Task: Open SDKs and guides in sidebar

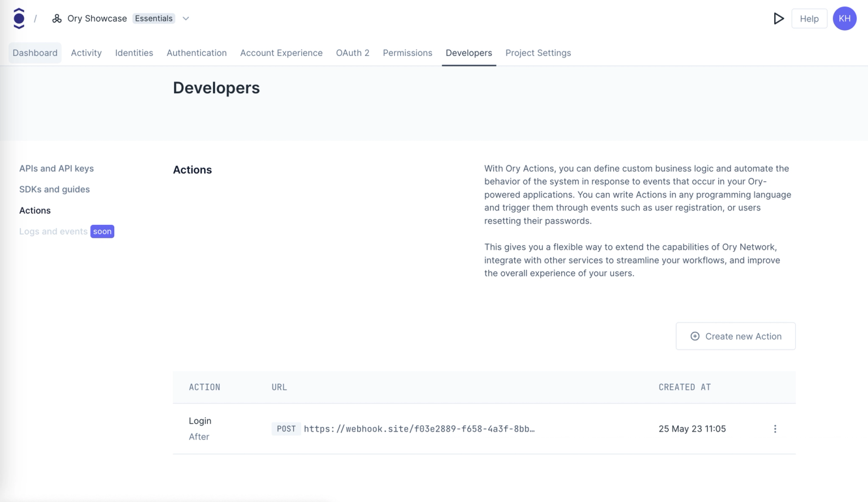Action: pyautogui.click(x=54, y=189)
